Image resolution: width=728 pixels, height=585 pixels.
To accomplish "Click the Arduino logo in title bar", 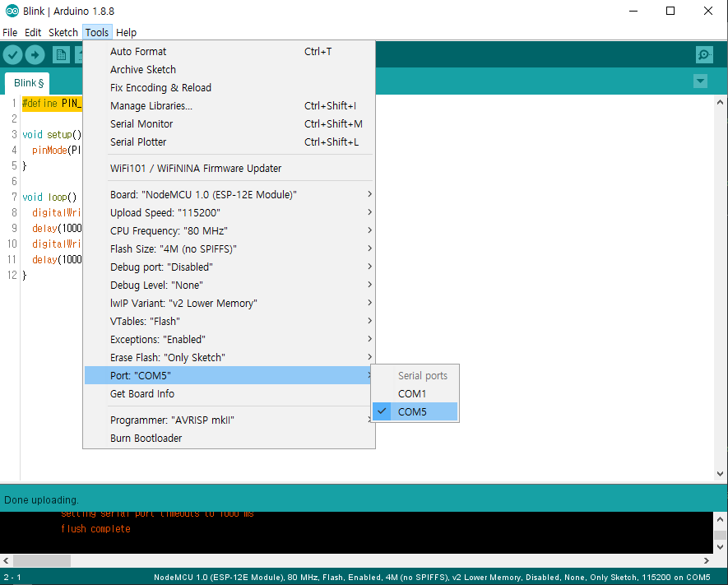I will pyautogui.click(x=12, y=11).
